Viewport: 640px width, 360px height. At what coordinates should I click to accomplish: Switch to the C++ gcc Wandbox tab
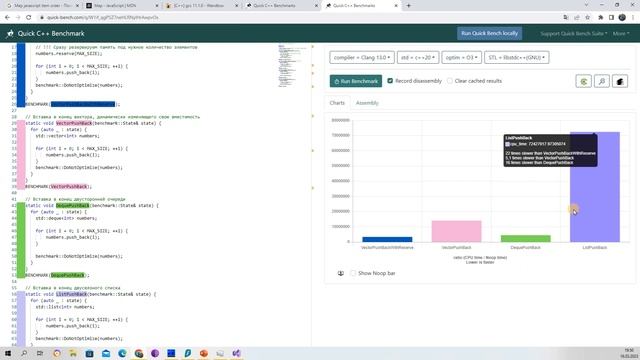point(201,6)
